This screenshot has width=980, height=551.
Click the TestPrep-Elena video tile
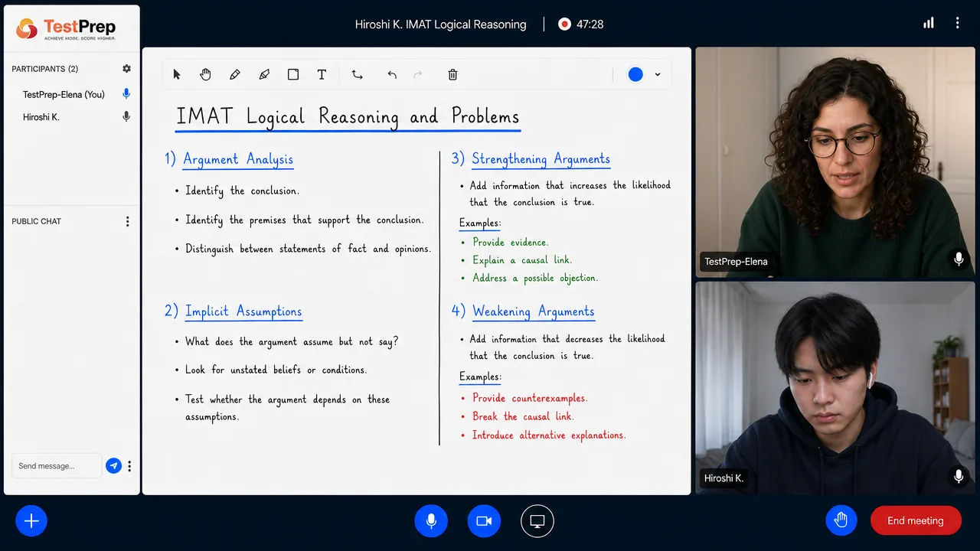coord(835,162)
